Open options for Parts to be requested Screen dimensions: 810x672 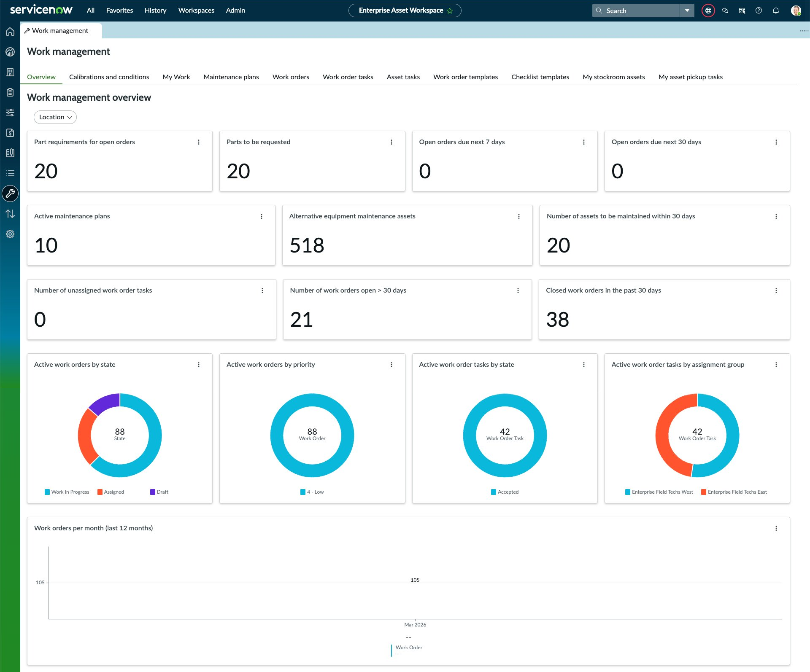click(x=391, y=142)
